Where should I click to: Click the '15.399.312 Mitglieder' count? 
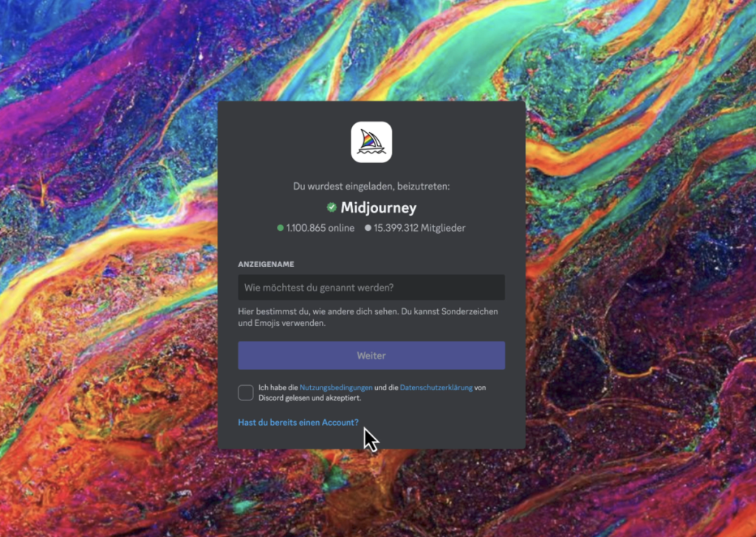[x=419, y=228]
